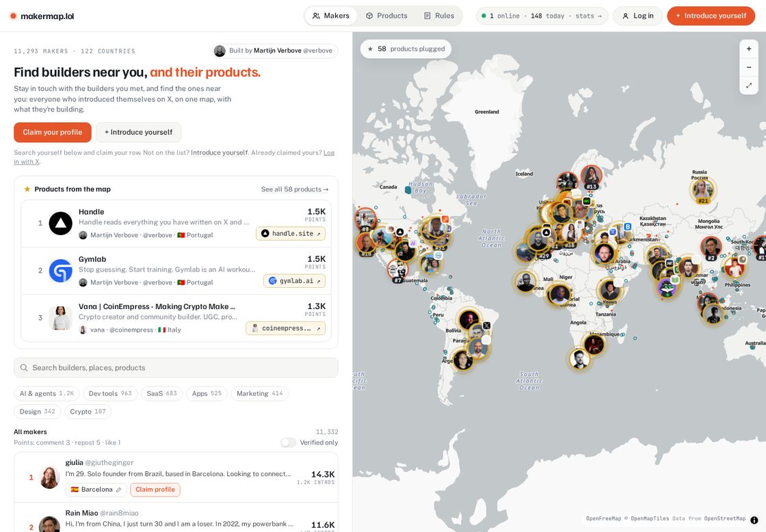Open gymlab.ai external link

click(x=294, y=281)
